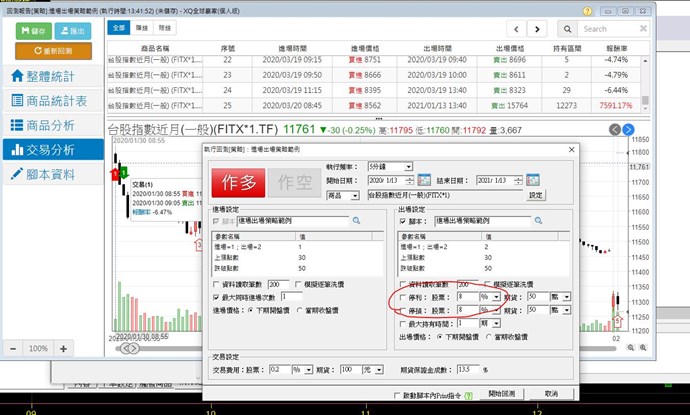690x415 pixels.
Task: Open 整體統計 in the sidebar
Action: [x=50, y=76]
